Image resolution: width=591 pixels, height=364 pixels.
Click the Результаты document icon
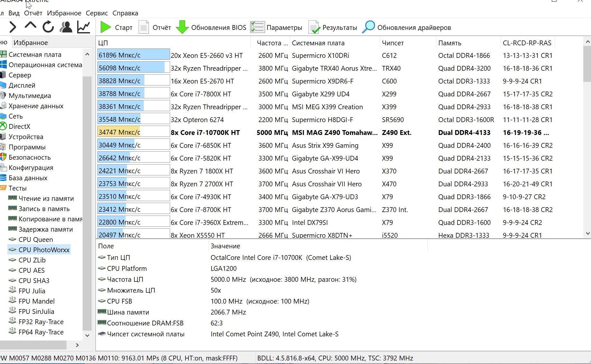[314, 27]
